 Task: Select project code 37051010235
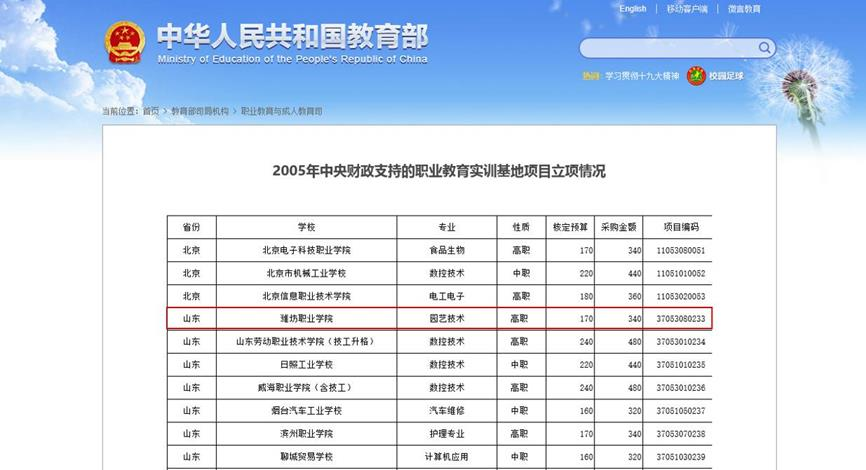(681, 365)
